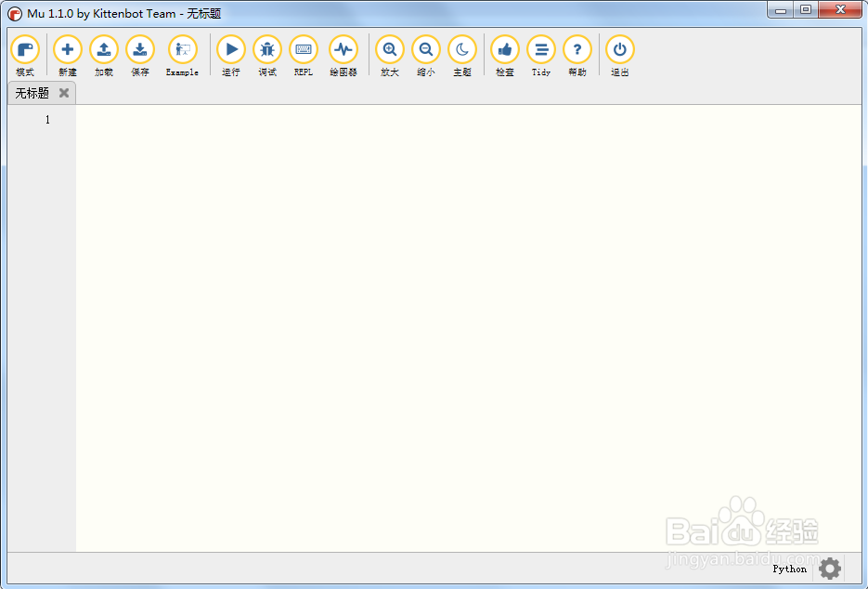
Task: Run the current Python script
Action: 230,50
